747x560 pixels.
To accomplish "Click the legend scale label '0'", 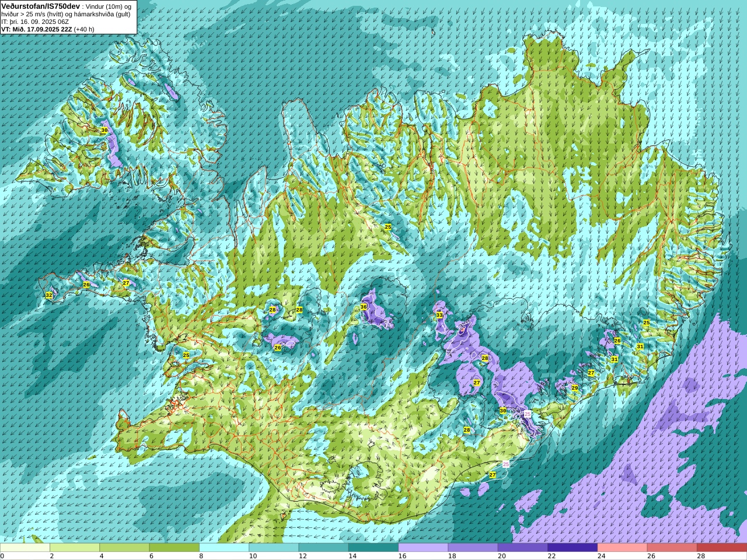I will pos(2,556).
